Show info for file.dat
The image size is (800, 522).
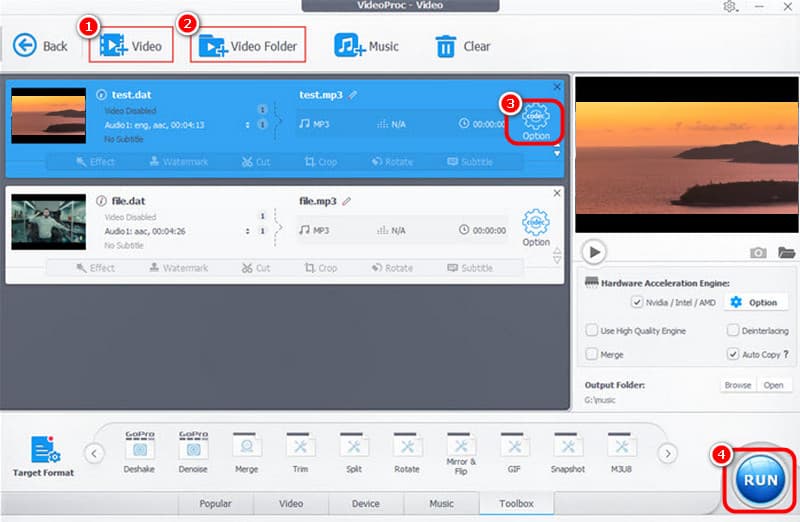[101, 201]
